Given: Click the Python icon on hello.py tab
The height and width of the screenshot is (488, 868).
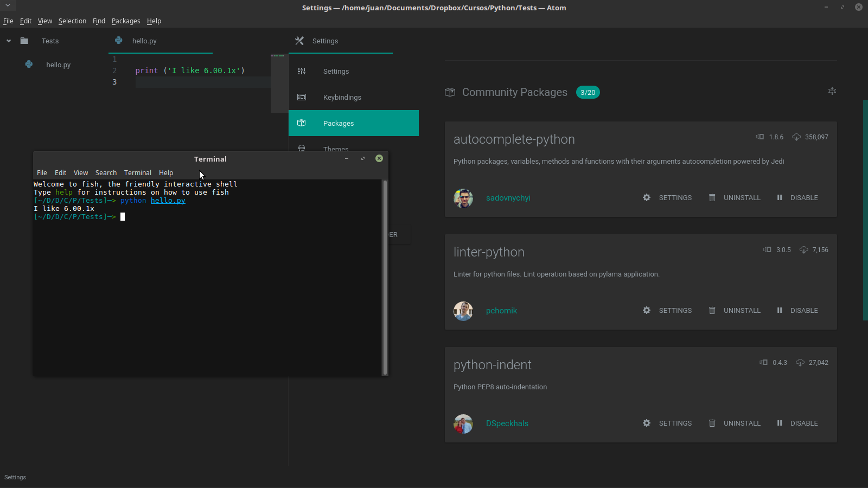Looking at the screenshot, I should click(119, 41).
